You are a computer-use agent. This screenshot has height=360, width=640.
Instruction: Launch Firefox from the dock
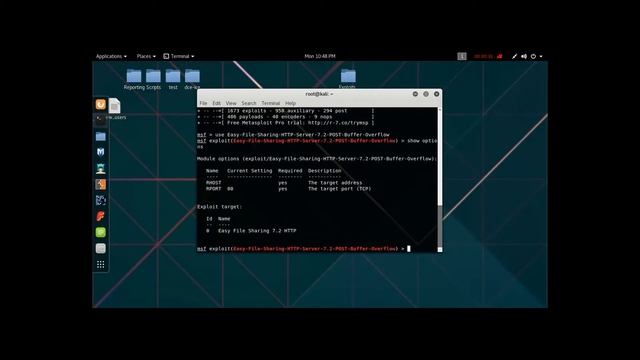click(x=100, y=104)
